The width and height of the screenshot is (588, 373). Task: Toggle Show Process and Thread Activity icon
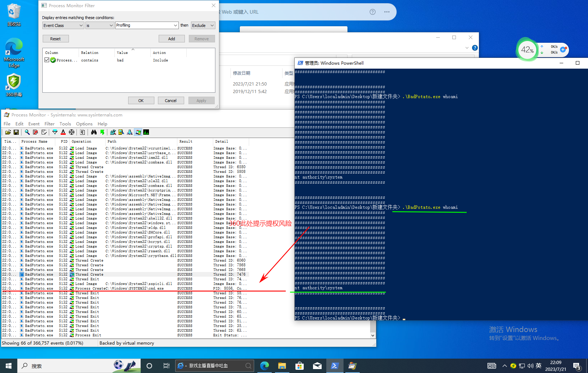[138, 132]
